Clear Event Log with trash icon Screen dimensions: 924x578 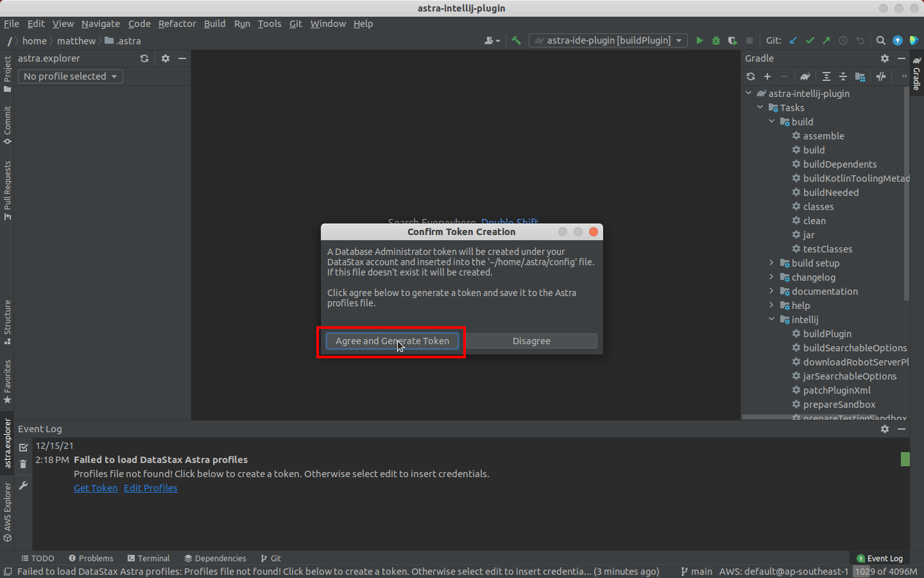tap(23, 464)
